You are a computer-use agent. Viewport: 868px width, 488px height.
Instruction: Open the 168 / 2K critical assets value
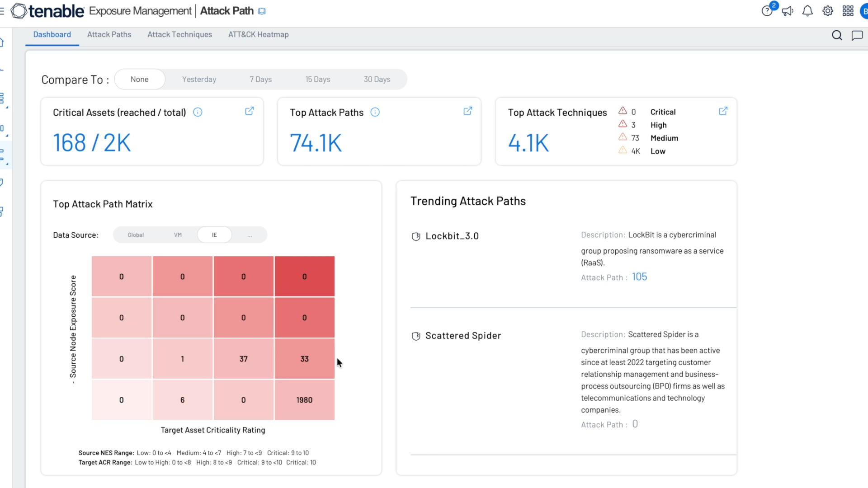[92, 143]
